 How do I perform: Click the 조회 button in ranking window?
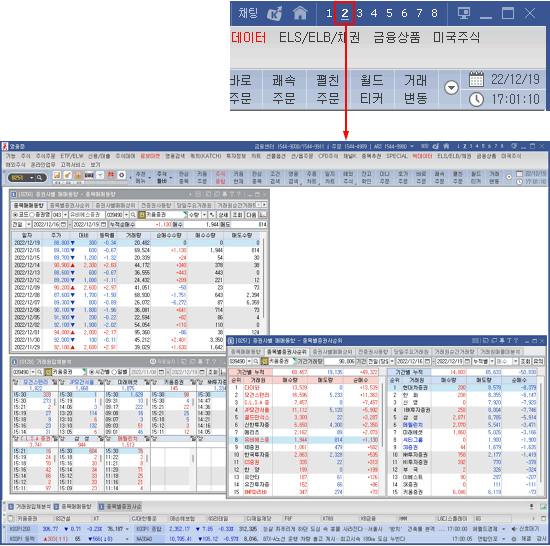click(525, 361)
